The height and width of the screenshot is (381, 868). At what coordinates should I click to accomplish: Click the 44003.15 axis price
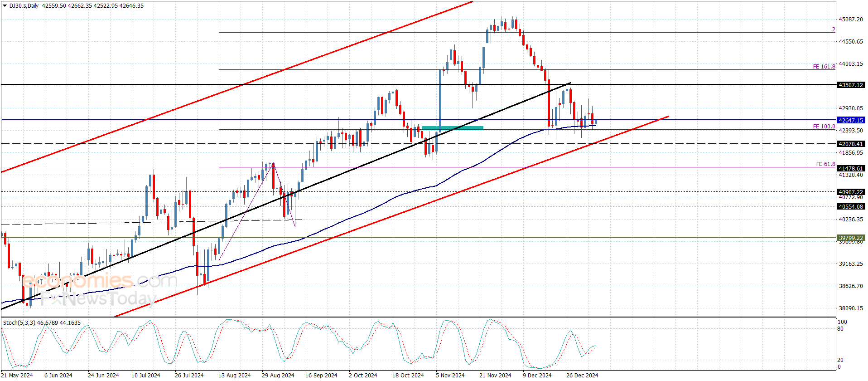click(851, 64)
